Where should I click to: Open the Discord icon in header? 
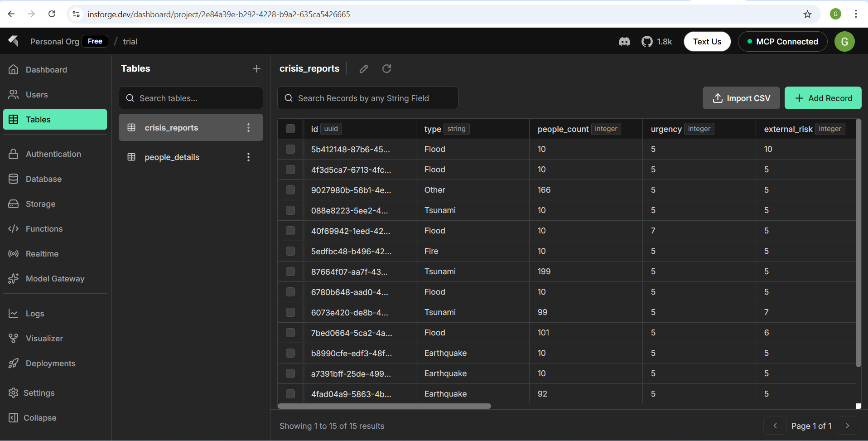[x=624, y=42]
